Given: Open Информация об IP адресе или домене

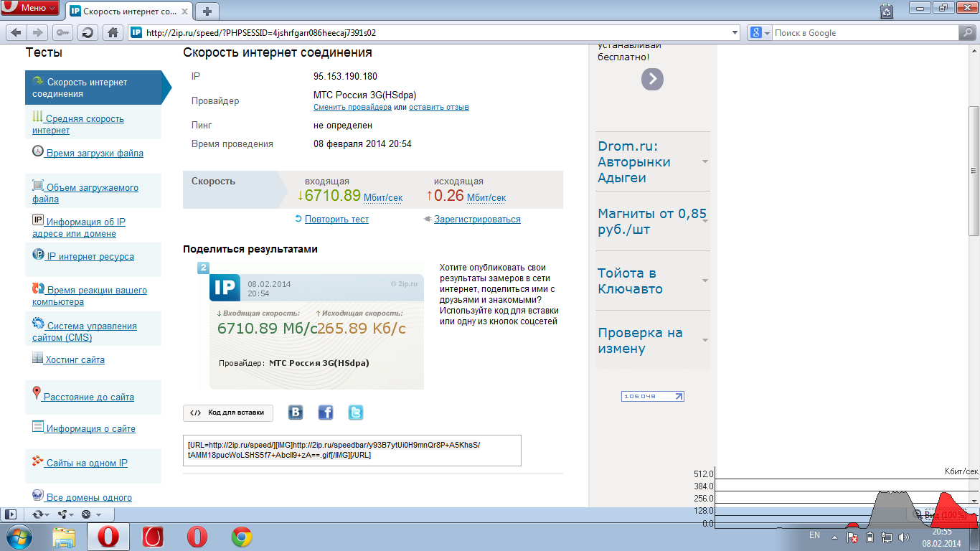Looking at the screenshot, I should pyautogui.click(x=79, y=227).
